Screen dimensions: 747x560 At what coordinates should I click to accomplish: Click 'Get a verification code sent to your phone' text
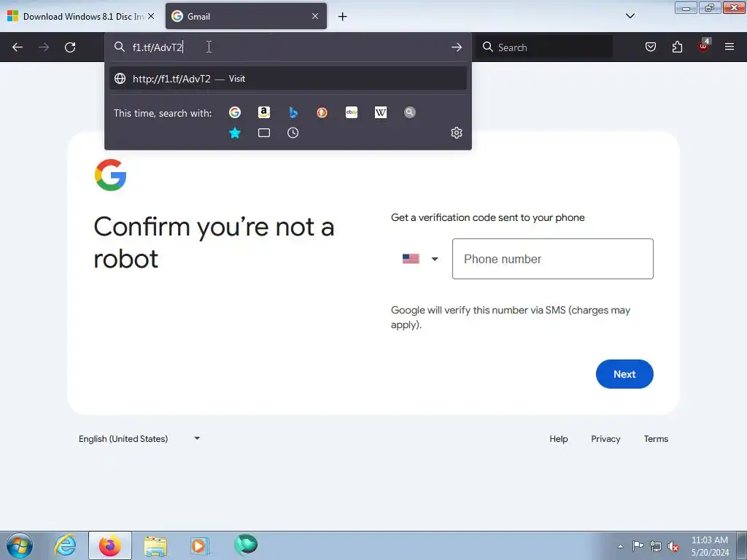487,217
